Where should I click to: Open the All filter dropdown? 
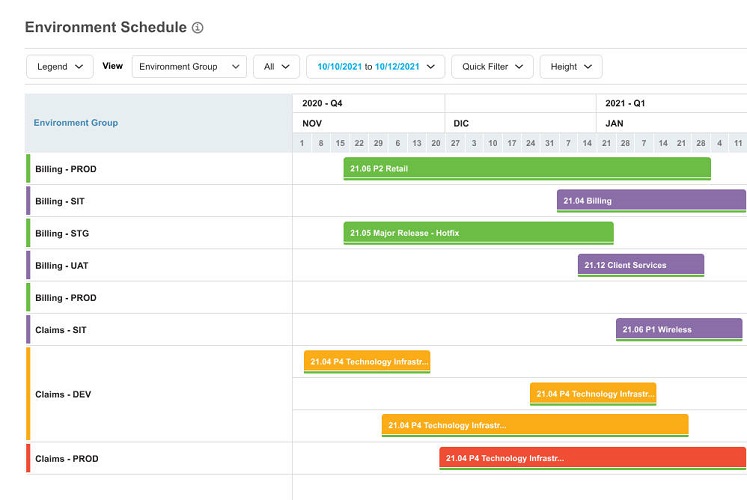(x=276, y=67)
